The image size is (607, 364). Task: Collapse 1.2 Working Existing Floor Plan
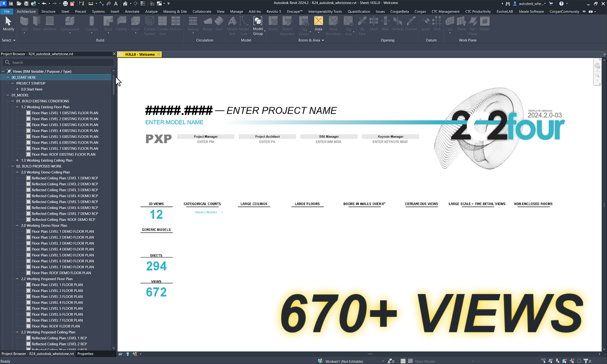pyautogui.click(x=17, y=107)
